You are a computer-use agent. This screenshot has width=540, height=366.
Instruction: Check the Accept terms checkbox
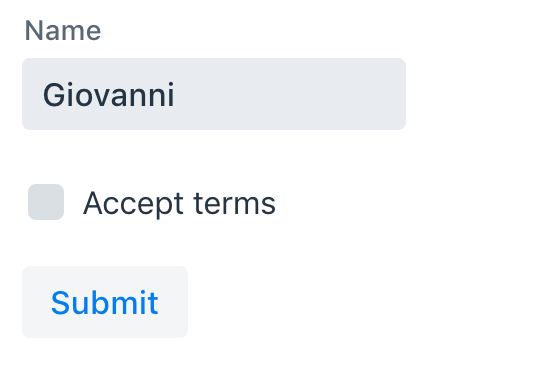click(46, 202)
